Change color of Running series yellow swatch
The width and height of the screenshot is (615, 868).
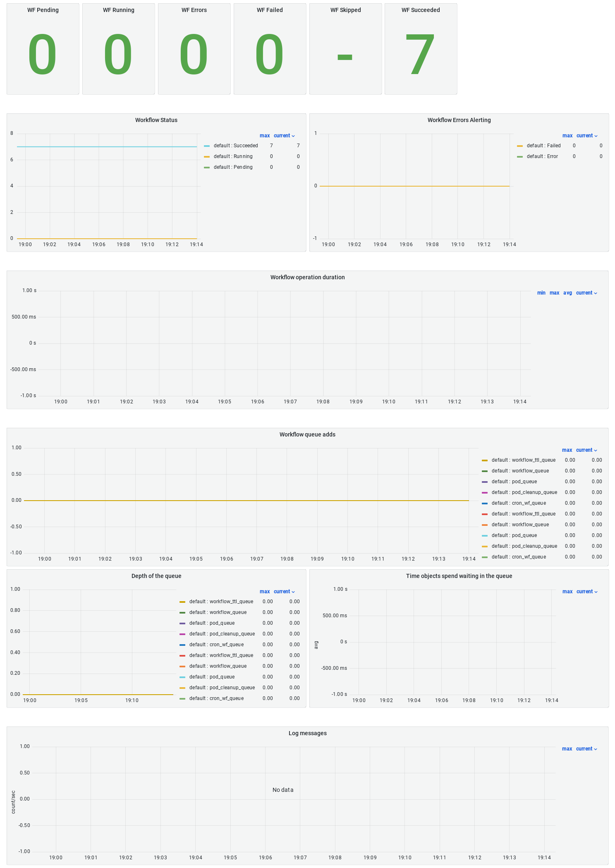pyautogui.click(x=207, y=156)
